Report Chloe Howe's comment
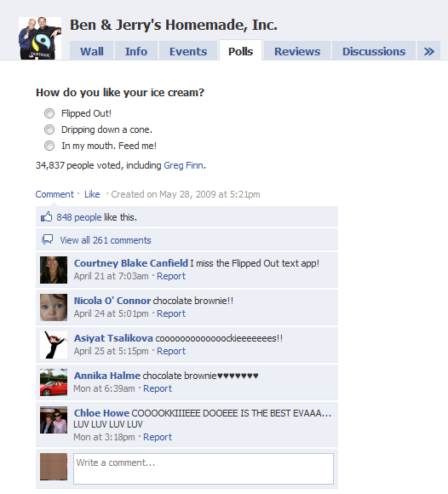Image resolution: width=448 pixels, height=494 pixels. coord(158,437)
